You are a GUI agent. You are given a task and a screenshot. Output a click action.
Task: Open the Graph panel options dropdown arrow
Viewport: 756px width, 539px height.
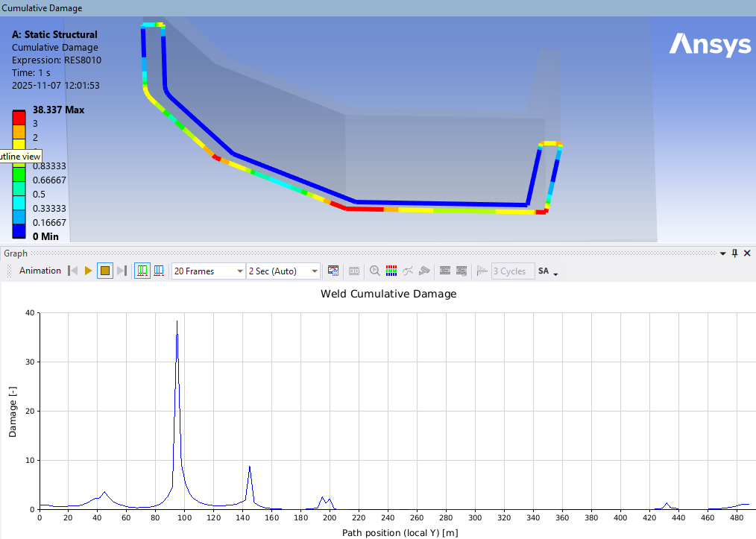(x=722, y=253)
